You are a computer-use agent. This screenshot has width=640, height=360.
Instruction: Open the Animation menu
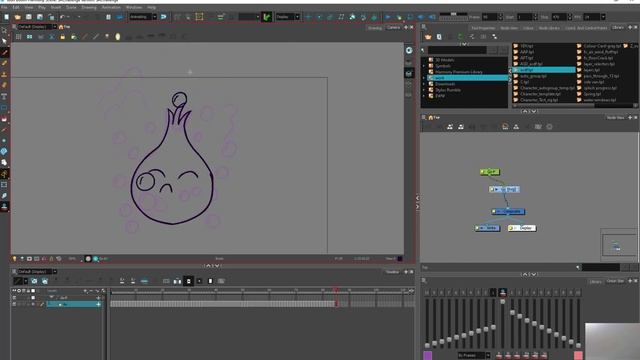pyautogui.click(x=111, y=7)
